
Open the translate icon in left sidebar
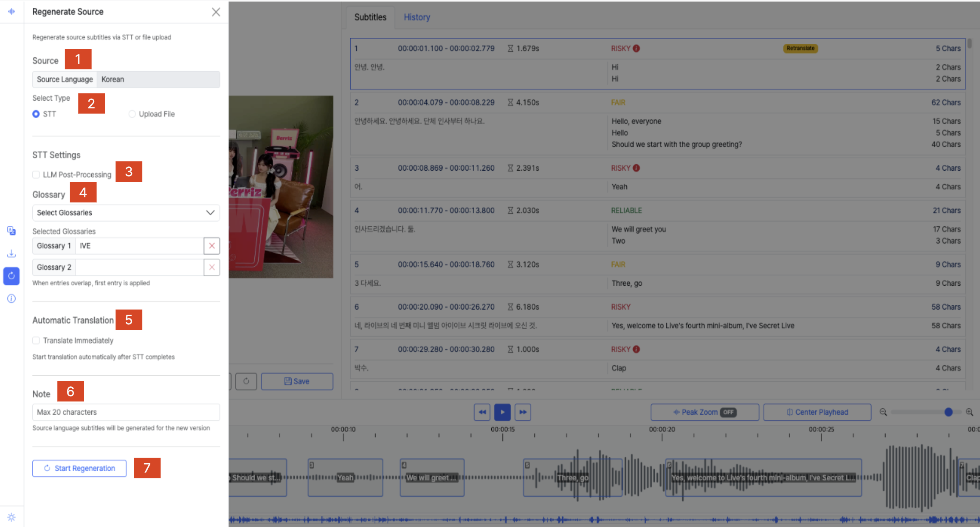pos(11,231)
